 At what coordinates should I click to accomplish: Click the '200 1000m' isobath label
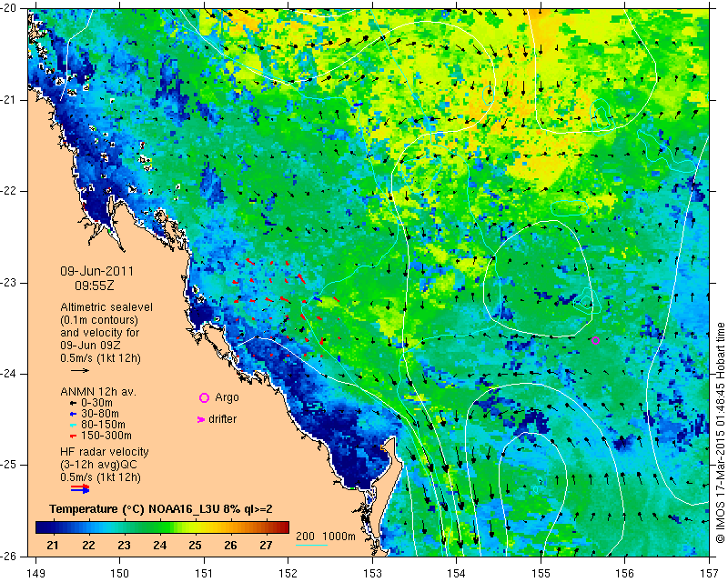[x=326, y=537]
